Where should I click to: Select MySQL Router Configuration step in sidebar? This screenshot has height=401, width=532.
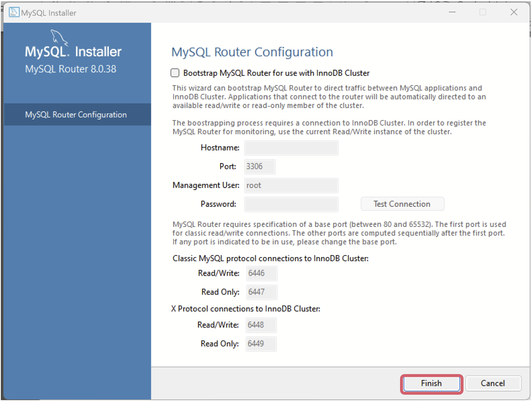[77, 115]
